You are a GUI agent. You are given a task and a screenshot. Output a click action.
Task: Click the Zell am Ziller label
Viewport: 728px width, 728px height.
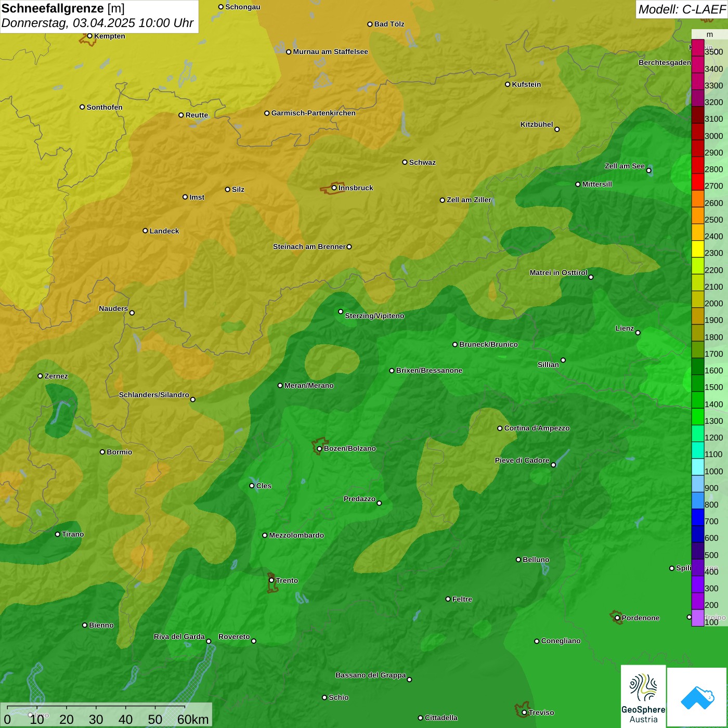[469, 200]
